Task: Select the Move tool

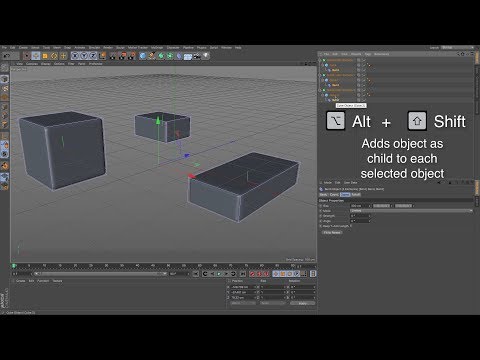Action: point(36,56)
